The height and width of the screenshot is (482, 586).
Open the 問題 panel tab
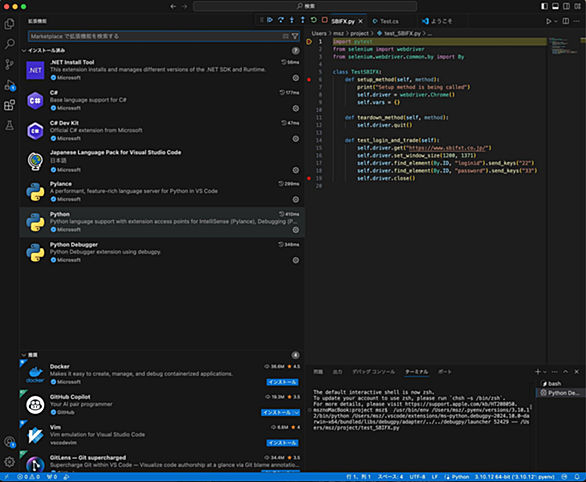point(318,372)
